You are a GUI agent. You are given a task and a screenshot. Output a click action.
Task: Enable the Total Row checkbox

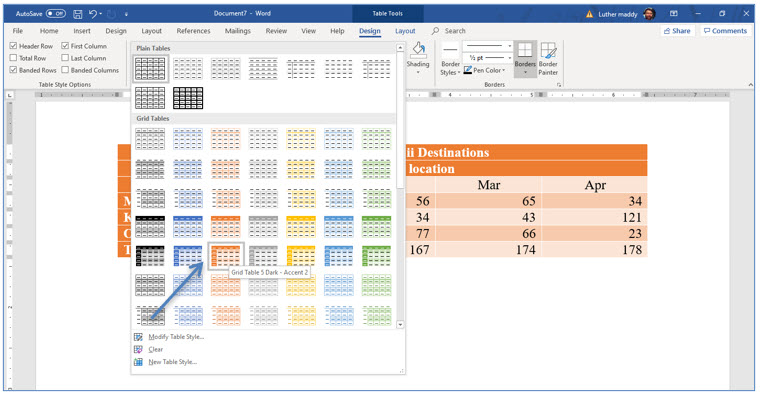[14, 58]
